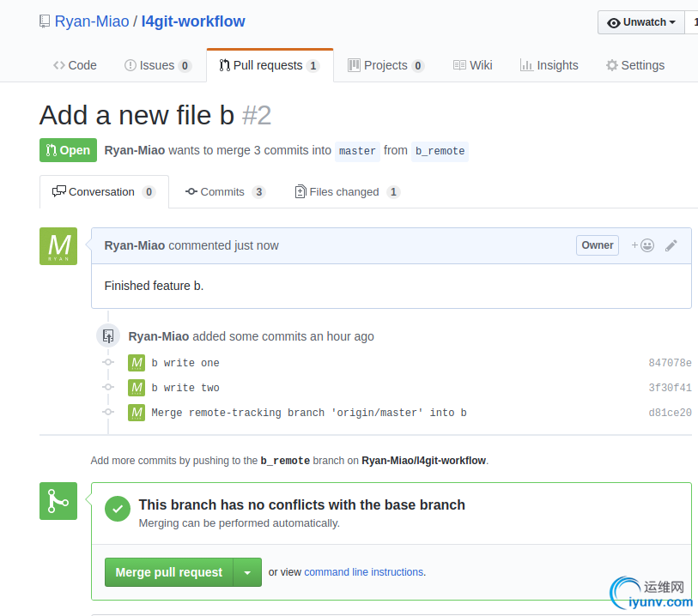
Task: Open the l4git-workflow repository link
Action: 193,21
